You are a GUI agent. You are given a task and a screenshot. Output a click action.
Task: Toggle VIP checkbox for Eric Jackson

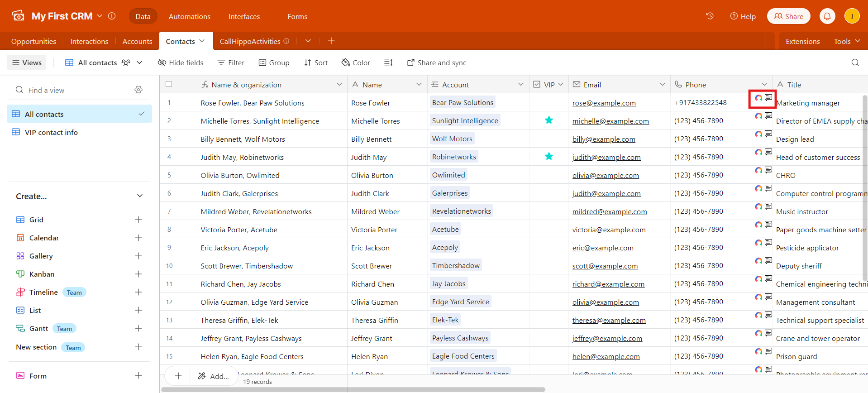549,247
